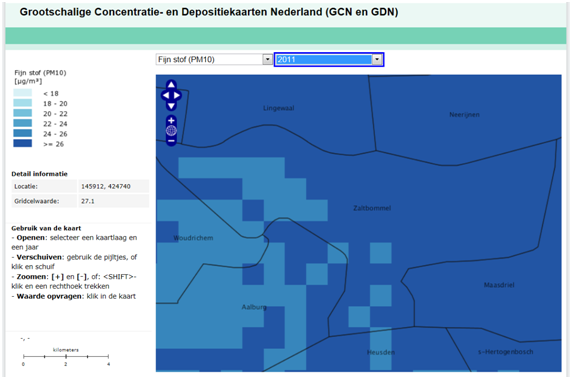
Task: Click the Lingewaal label on the map
Action: tap(278, 108)
